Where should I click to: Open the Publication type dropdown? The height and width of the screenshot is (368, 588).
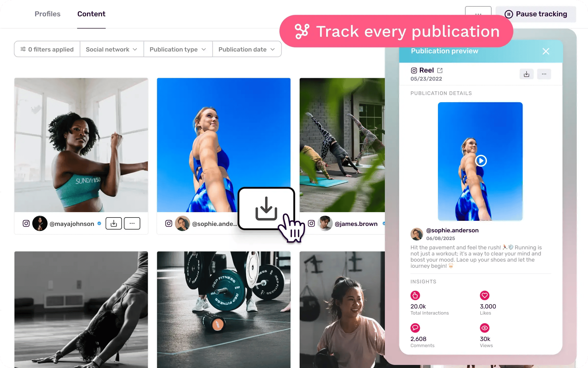pyautogui.click(x=178, y=49)
